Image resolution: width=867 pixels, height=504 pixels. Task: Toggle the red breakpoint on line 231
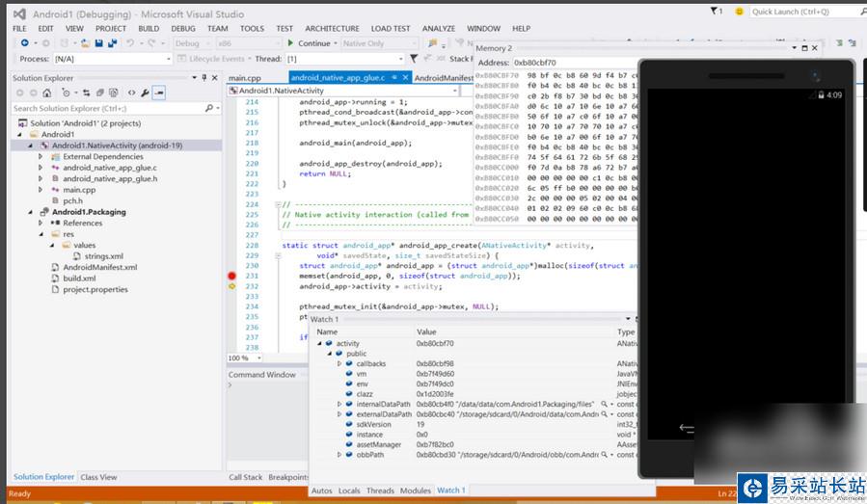point(231,276)
